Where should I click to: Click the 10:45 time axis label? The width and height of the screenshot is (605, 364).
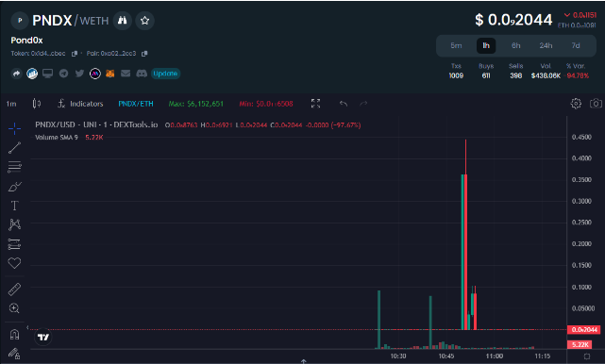click(x=446, y=356)
